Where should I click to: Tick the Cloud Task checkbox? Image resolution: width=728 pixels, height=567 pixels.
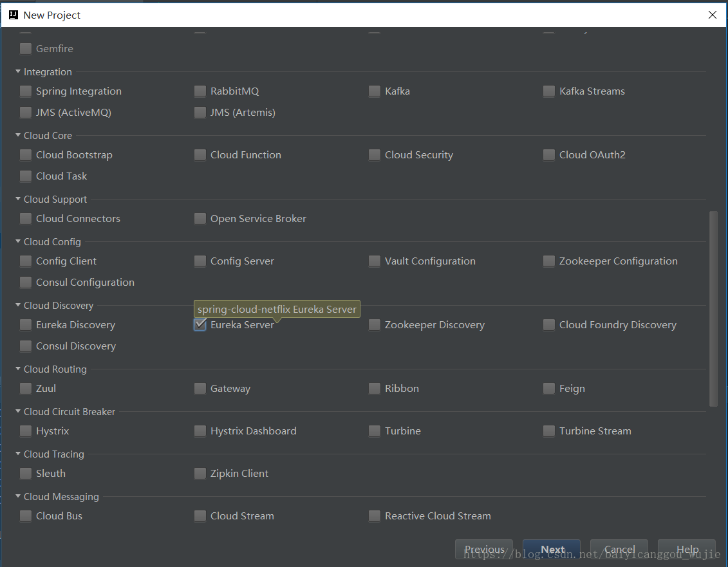click(x=26, y=176)
